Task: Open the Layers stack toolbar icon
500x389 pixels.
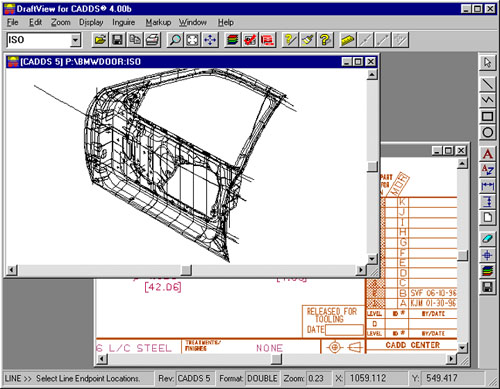Action: (232, 40)
